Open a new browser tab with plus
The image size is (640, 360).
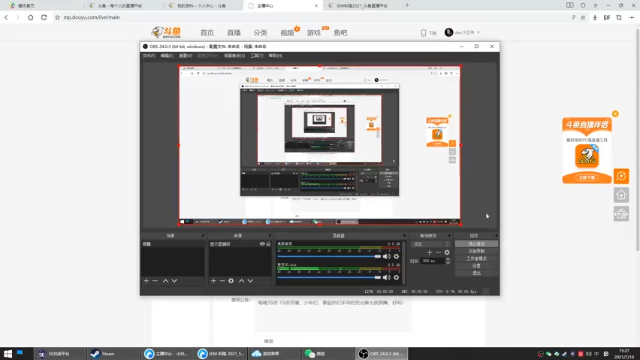coord(407,5)
